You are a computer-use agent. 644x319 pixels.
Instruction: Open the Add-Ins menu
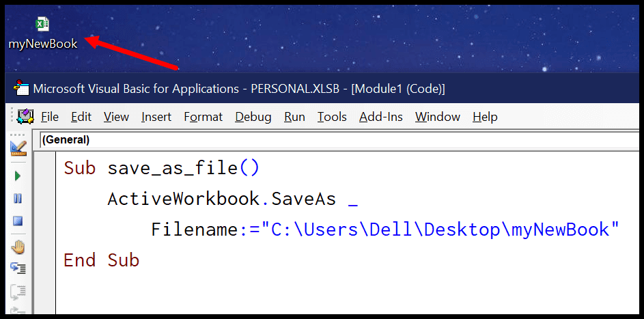[x=381, y=117]
